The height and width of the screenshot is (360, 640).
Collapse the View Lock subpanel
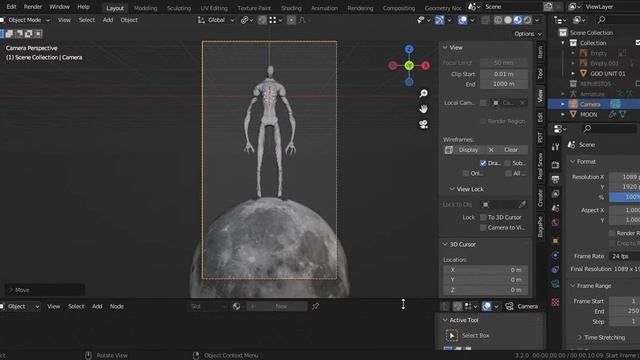[x=452, y=189]
